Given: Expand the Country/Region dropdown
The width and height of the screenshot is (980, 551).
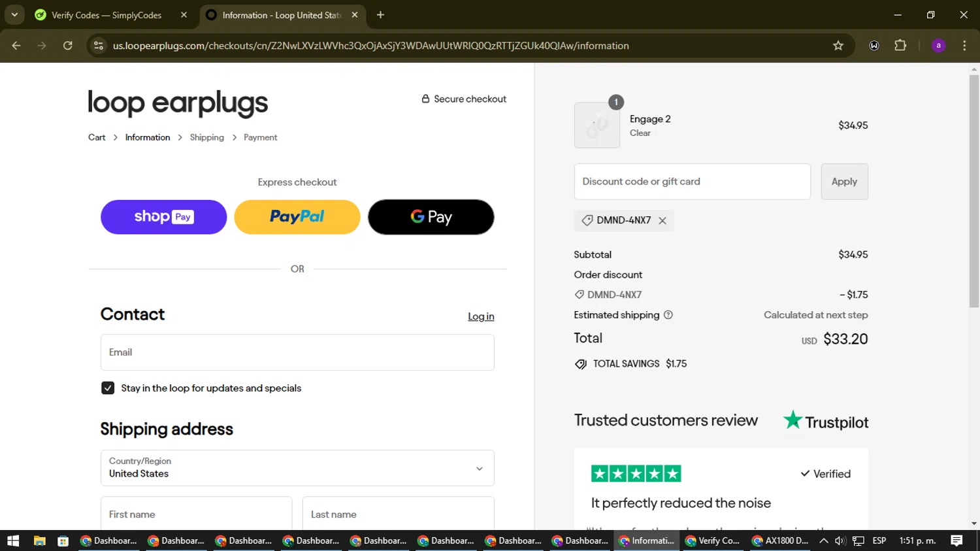Looking at the screenshot, I should point(297,468).
